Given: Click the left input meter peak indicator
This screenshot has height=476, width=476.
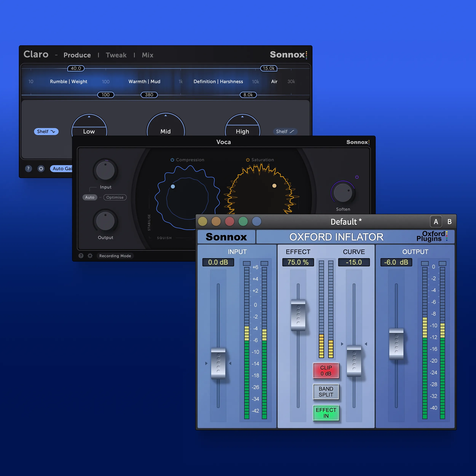Looking at the screenshot, I should tap(247, 263).
